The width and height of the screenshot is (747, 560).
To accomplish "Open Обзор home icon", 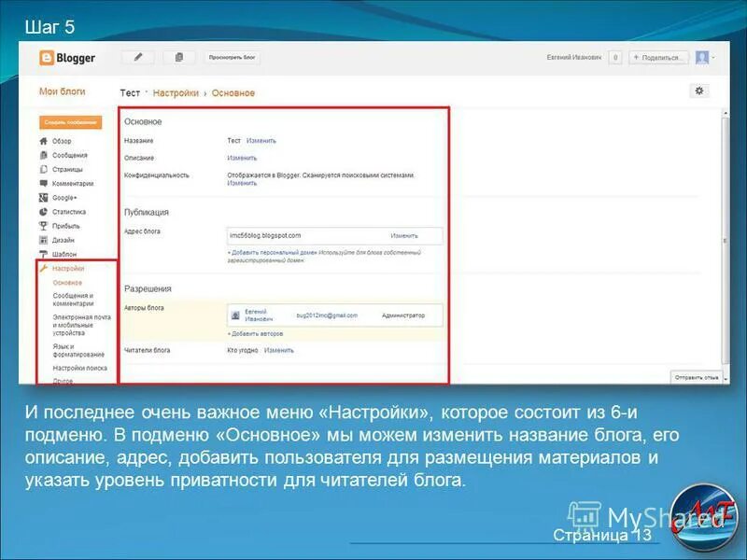I will pyautogui.click(x=43, y=141).
